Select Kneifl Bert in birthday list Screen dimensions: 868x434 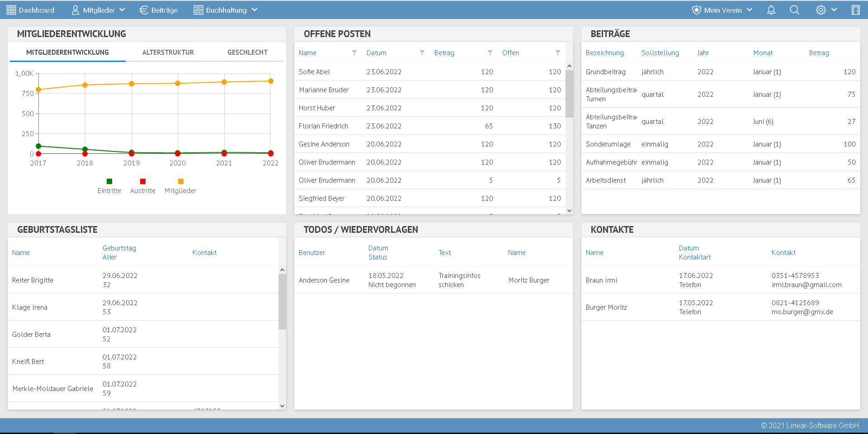click(x=143, y=361)
